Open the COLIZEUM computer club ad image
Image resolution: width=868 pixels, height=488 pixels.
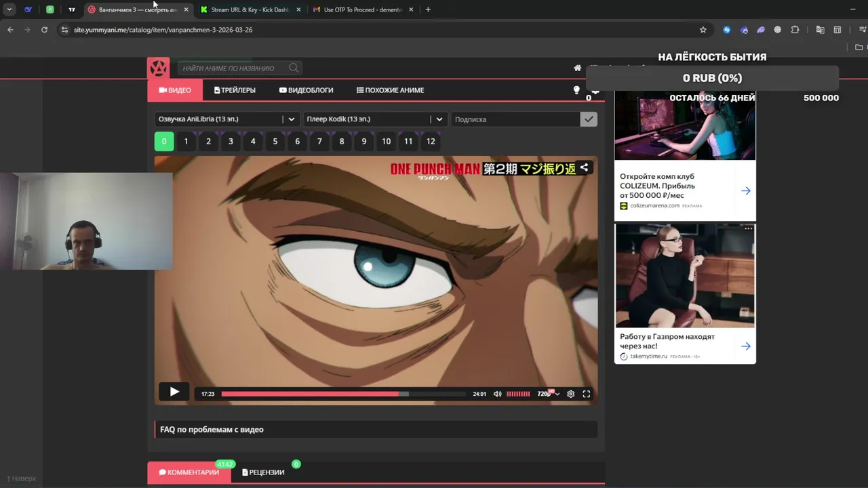click(x=685, y=125)
